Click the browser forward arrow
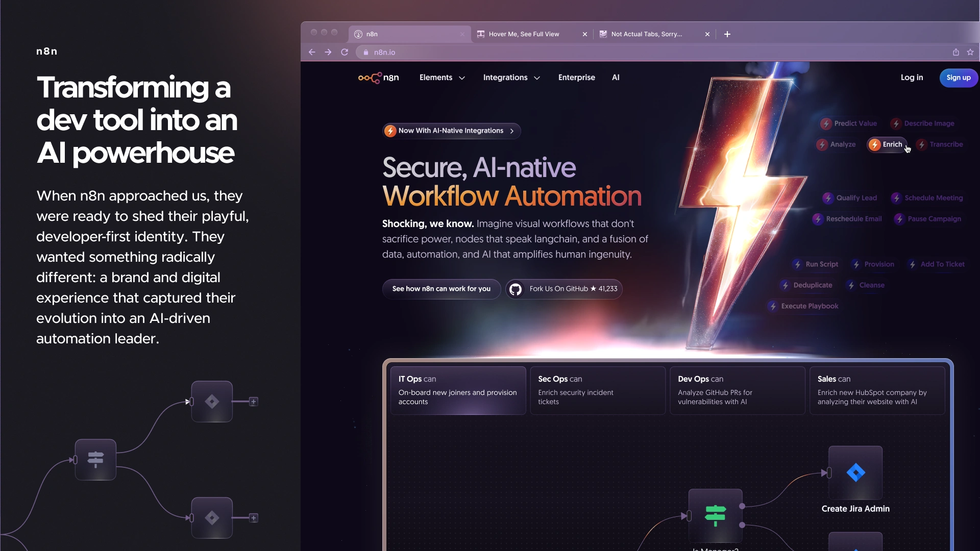This screenshot has width=980, height=551. click(x=328, y=52)
